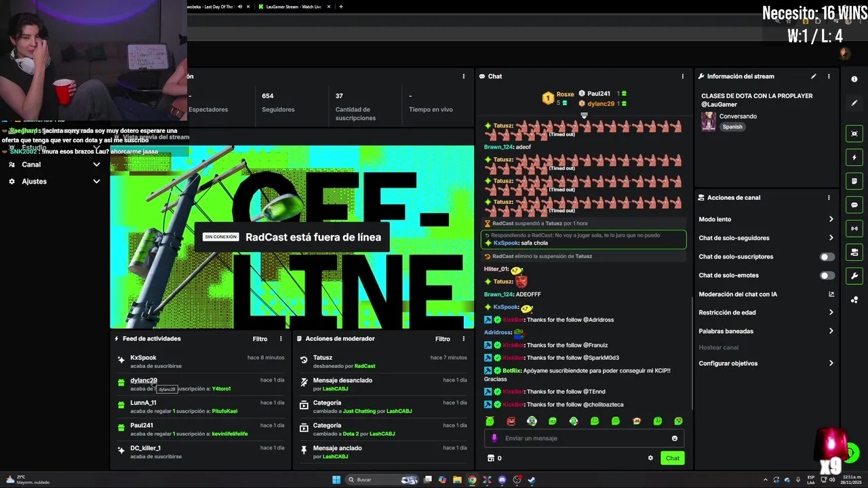Open Acciones de moderador three-dot menu

click(x=464, y=339)
